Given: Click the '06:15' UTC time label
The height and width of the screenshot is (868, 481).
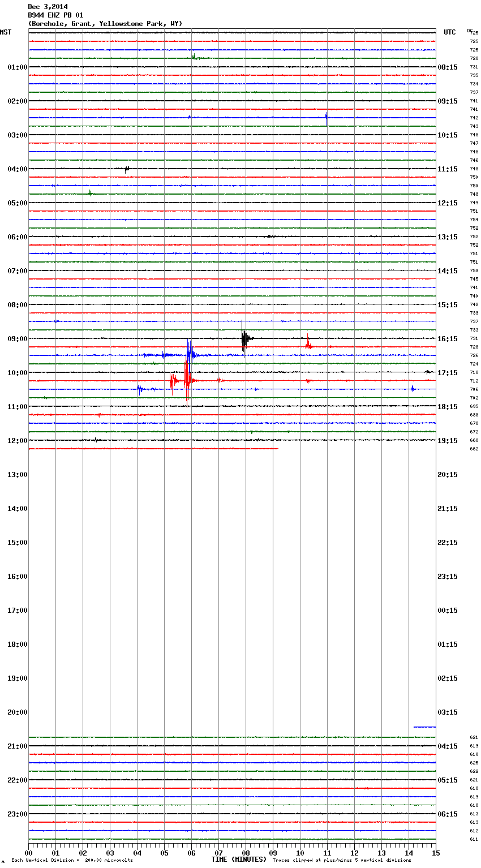Looking at the screenshot, I should coord(448,814).
